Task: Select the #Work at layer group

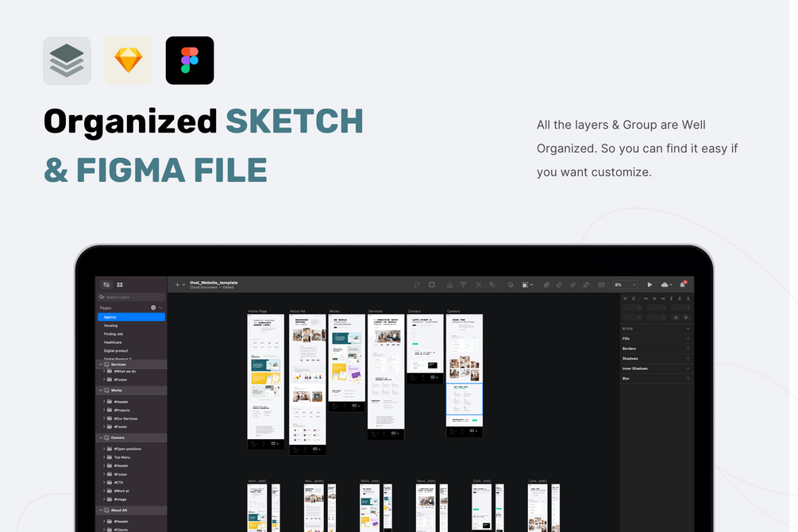Action: click(x=131, y=491)
